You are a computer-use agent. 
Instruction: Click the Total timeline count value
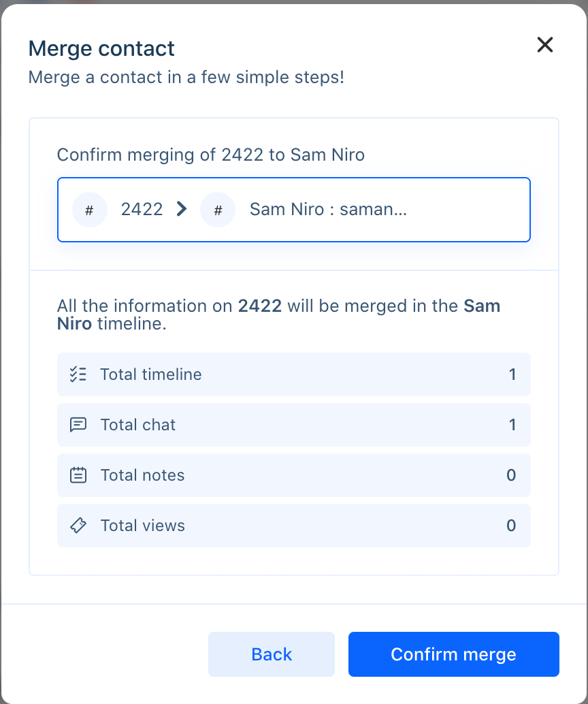point(512,374)
